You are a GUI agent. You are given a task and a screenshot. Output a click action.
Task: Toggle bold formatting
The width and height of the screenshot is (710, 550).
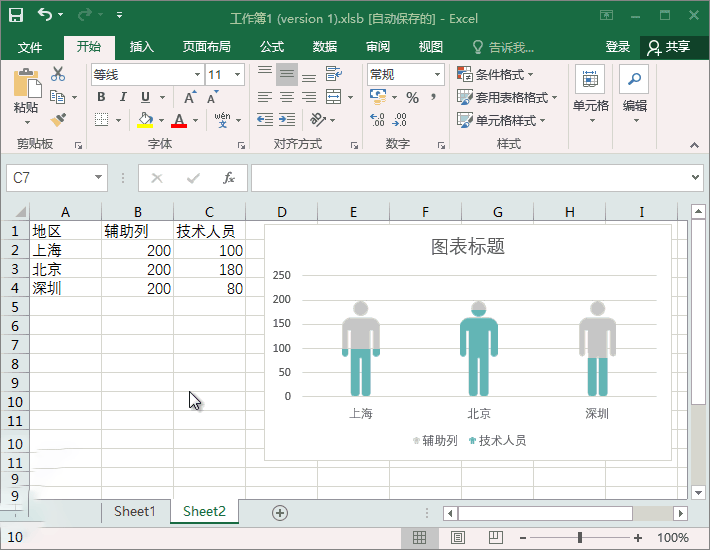coord(101,97)
